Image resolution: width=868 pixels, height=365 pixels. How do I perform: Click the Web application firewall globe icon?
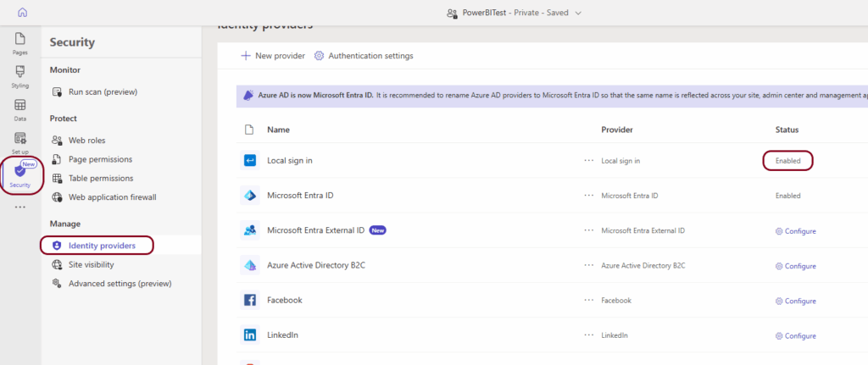pos(57,197)
